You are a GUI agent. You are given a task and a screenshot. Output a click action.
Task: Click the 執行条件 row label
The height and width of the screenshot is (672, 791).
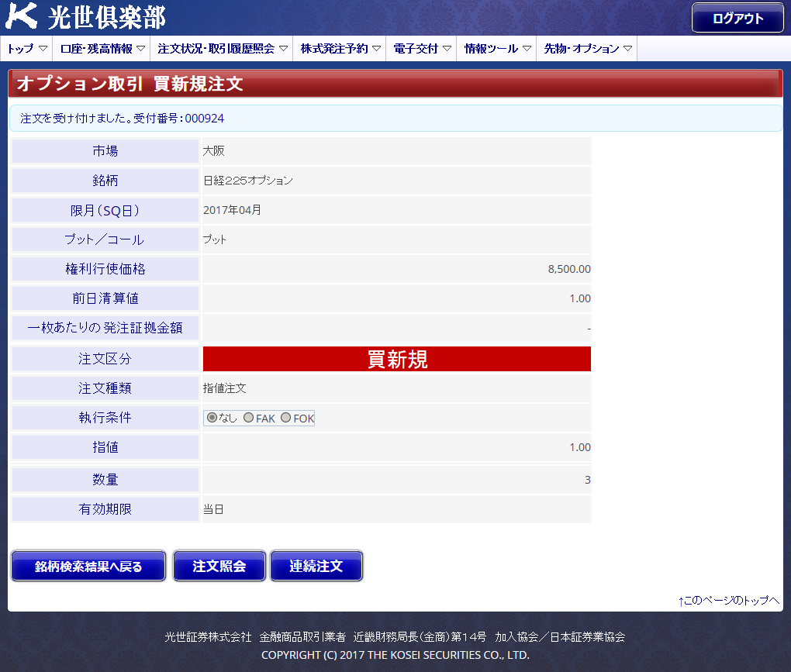105,418
